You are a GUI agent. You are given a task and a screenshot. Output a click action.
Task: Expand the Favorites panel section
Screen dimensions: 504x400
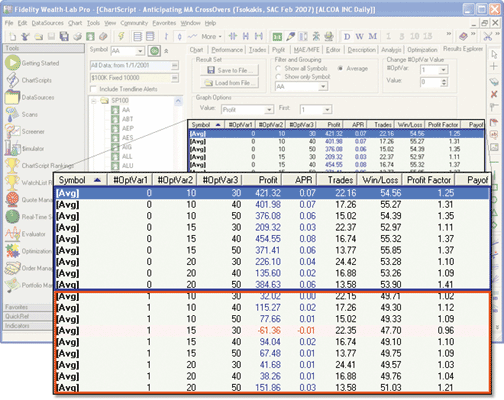click(x=28, y=307)
